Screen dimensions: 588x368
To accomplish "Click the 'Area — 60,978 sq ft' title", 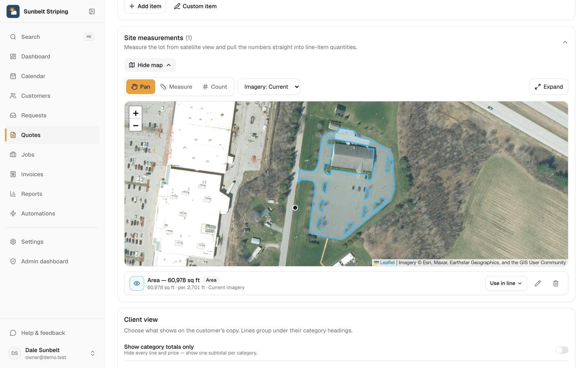I will tap(173, 280).
